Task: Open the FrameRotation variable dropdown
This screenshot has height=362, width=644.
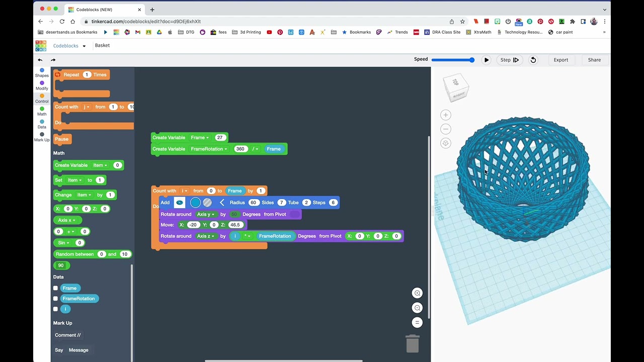Action: pos(209,149)
